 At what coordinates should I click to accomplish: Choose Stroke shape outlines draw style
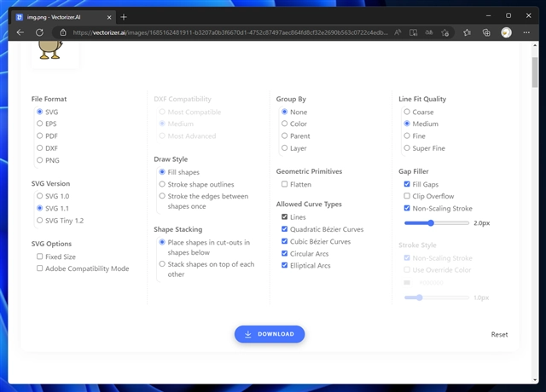click(162, 184)
